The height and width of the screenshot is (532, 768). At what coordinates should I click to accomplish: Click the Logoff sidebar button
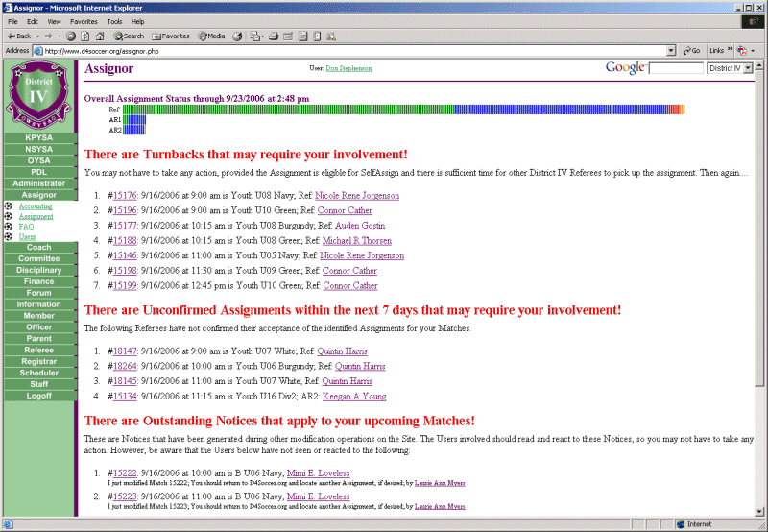(x=38, y=395)
